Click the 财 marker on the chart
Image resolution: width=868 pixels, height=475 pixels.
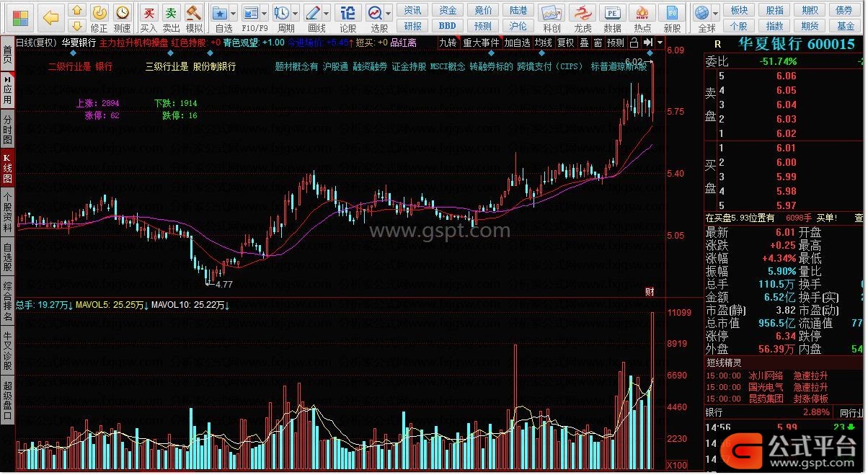[650, 292]
